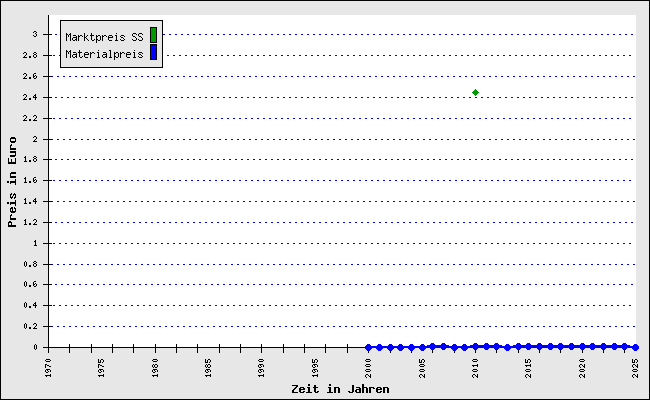Click the 1.6 label on the y-axis
Viewport: 650px width, 400px height.
pyautogui.click(x=30, y=180)
